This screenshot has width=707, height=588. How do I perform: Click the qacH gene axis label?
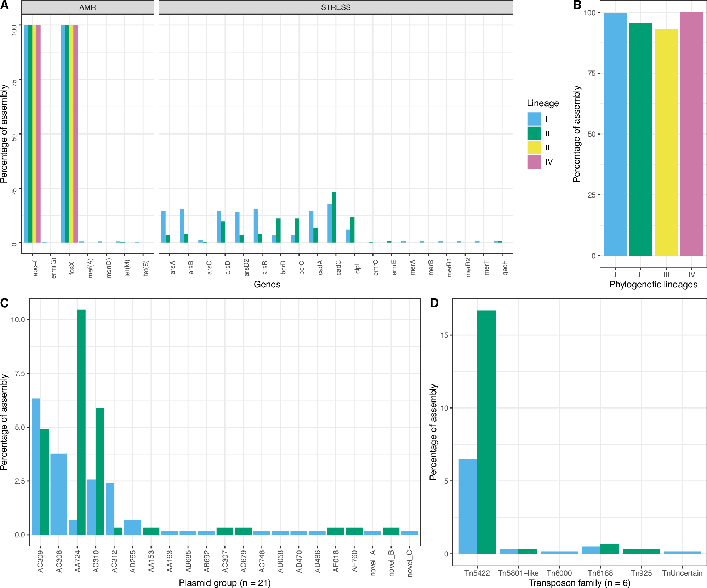(x=505, y=267)
